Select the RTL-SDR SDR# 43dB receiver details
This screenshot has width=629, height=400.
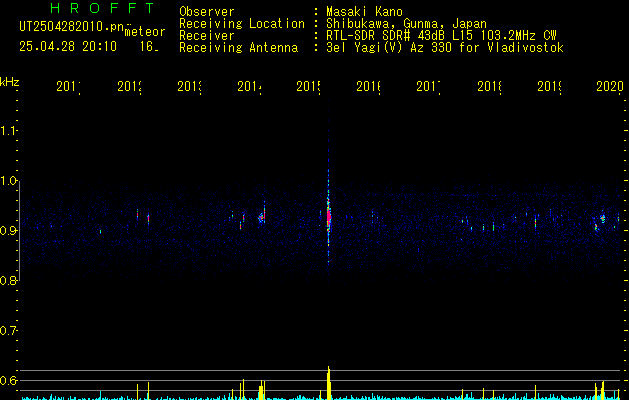coord(441,36)
